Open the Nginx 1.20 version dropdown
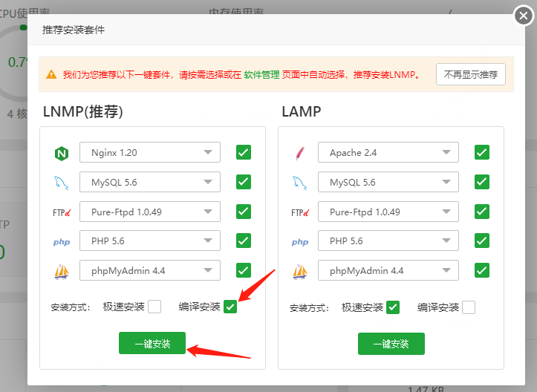The width and height of the screenshot is (537, 392). [x=150, y=152]
